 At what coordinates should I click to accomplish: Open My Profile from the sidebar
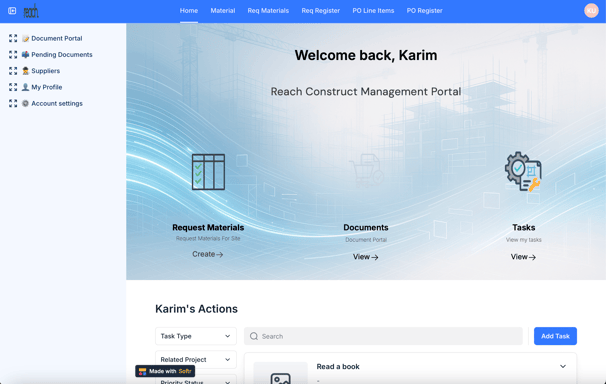point(47,87)
